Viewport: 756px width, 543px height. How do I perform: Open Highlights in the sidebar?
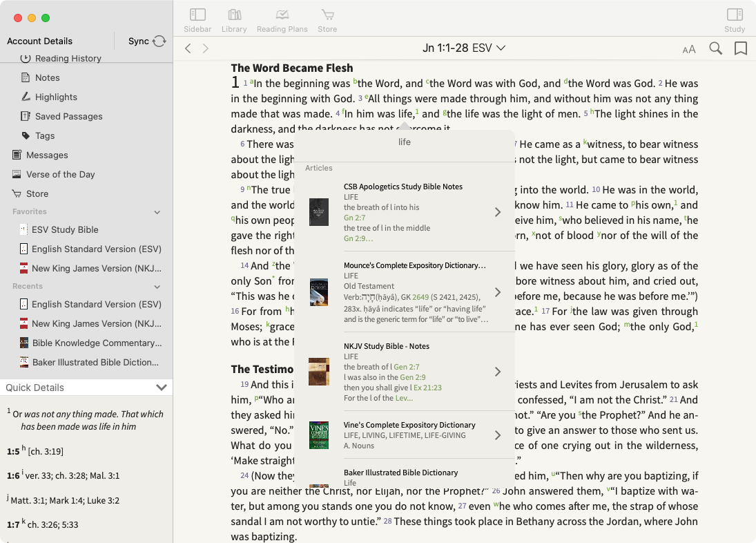(x=56, y=97)
